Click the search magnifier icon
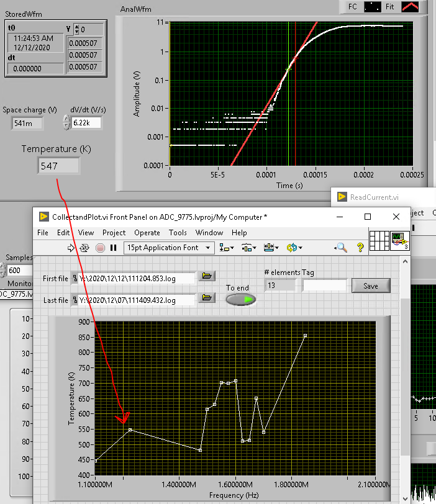 340,248
